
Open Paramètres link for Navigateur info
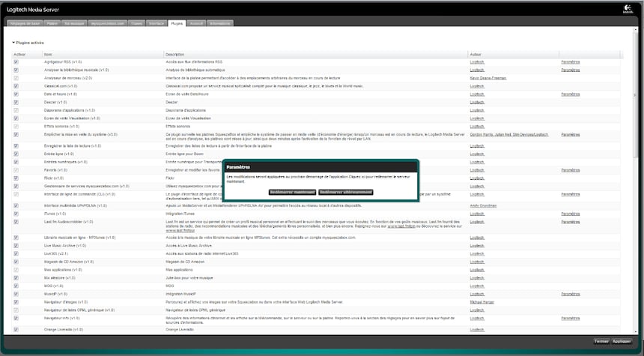(571, 319)
